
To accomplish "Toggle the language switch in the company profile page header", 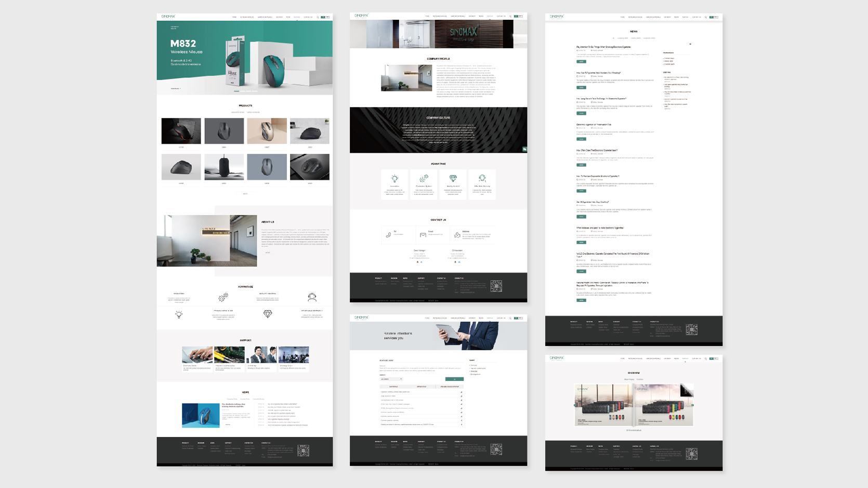I will pyautogui.click(x=518, y=16).
